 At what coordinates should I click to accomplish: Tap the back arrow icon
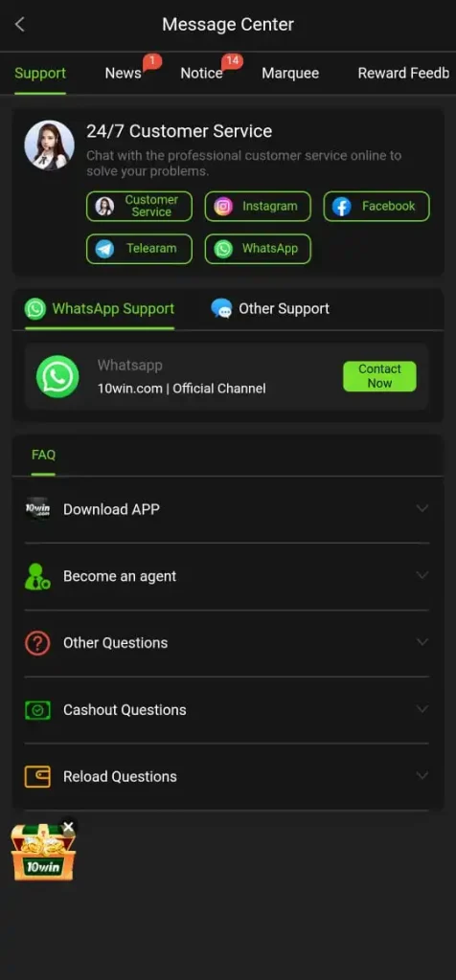point(20,24)
